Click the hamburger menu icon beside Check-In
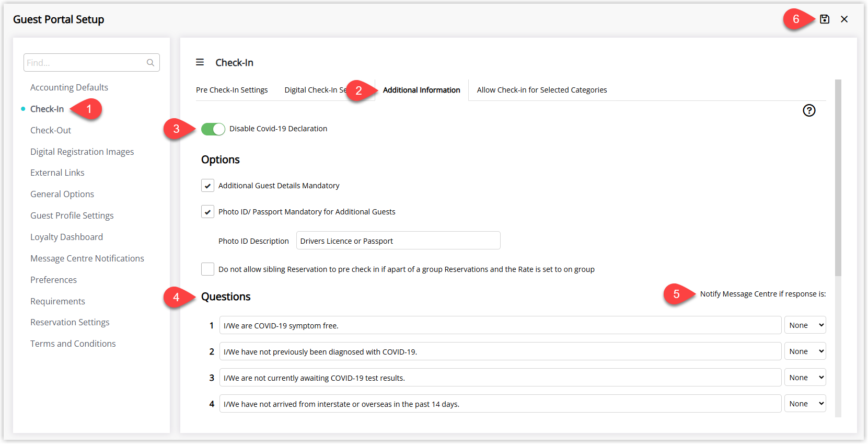Viewport: 868px width, 444px height. [x=200, y=62]
